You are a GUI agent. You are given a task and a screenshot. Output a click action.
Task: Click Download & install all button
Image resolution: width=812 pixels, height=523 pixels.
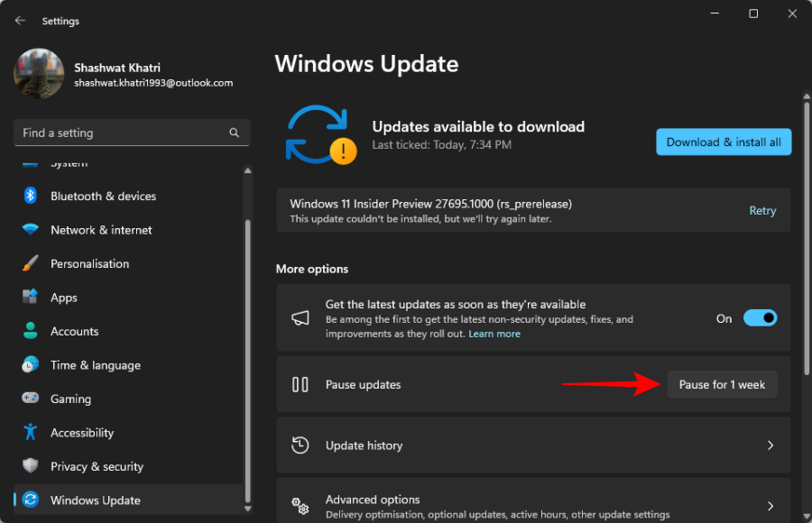point(724,142)
